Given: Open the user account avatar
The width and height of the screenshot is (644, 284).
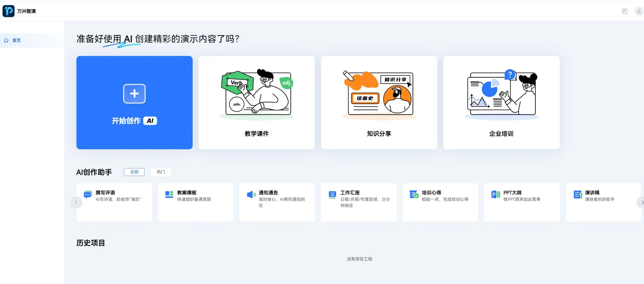Looking at the screenshot, I should [x=639, y=11].
